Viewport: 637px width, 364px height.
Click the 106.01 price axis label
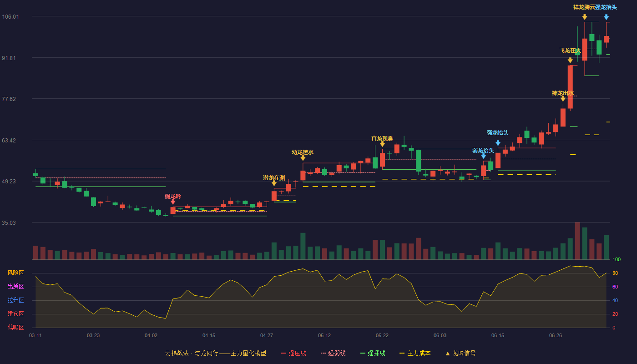[10, 17]
